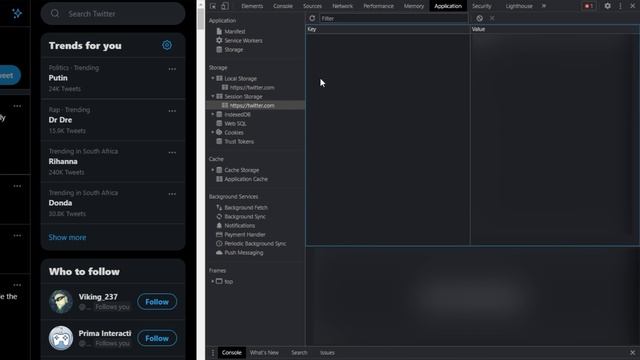
Task: Open Background Fetch service
Action: pyautogui.click(x=246, y=207)
